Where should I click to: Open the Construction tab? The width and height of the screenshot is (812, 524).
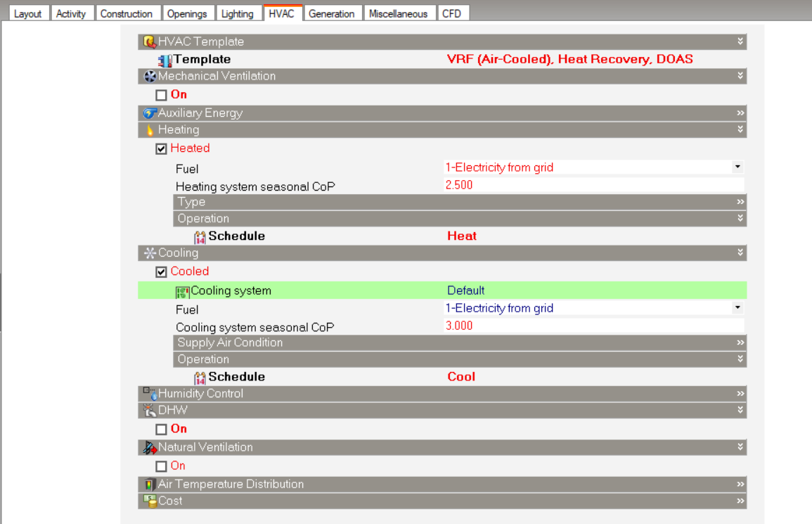tap(127, 13)
